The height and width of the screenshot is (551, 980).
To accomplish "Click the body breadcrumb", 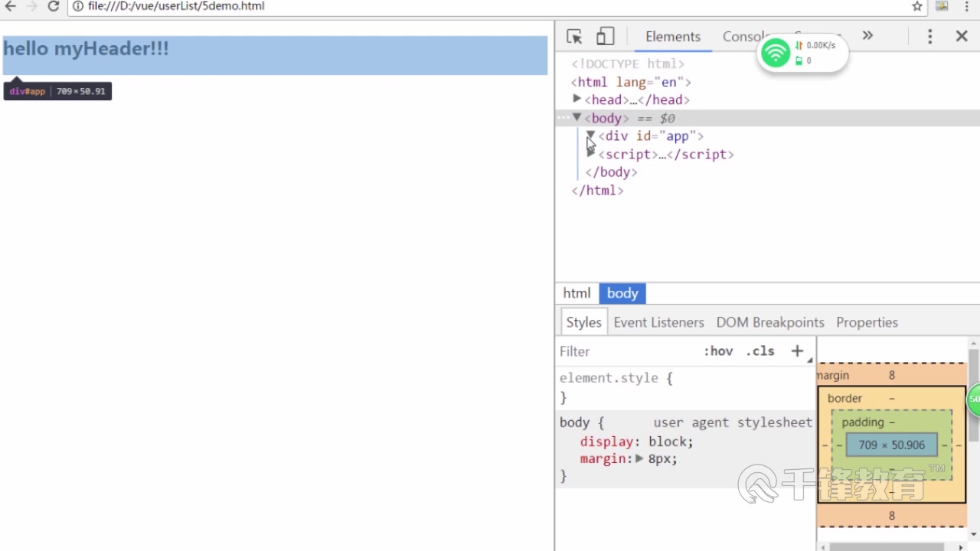I will click(622, 293).
